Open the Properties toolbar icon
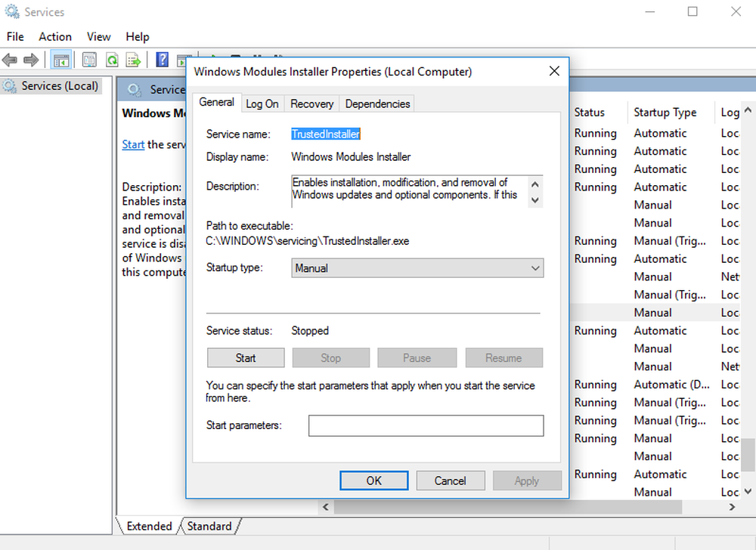The image size is (756, 550). [x=89, y=60]
